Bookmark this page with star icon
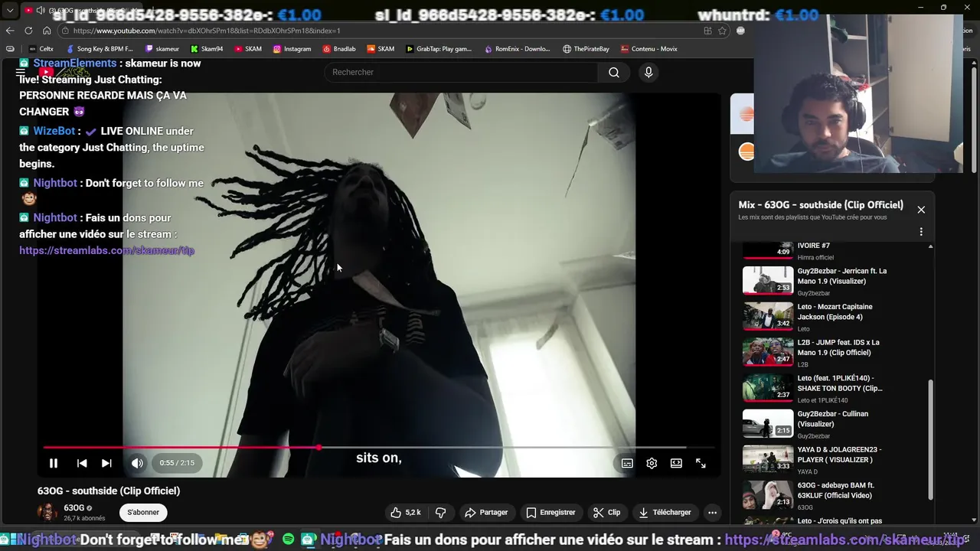Viewport: 980px width, 551px height. pos(722,31)
